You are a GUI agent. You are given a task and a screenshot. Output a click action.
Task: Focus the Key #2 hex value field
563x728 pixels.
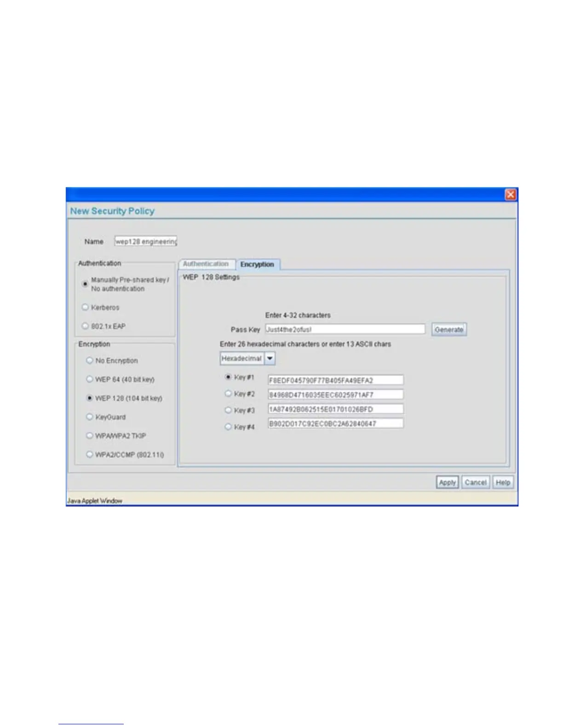[x=336, y=394]
